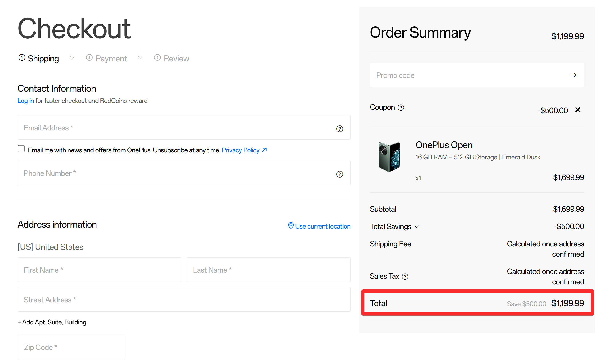This screenshot has height=364, width=605.
Task: Focus the Zip Code field
Action: pos(71,347)
